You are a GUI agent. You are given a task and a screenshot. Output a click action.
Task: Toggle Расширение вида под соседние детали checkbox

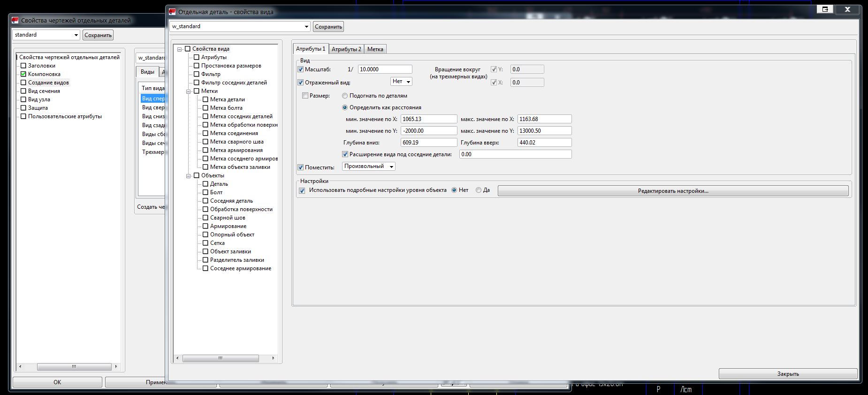pos(345,154)
